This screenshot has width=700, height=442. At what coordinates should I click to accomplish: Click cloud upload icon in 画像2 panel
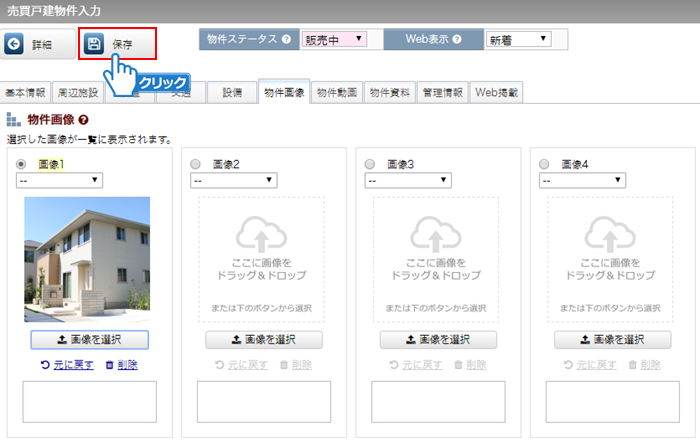[261, 235]
